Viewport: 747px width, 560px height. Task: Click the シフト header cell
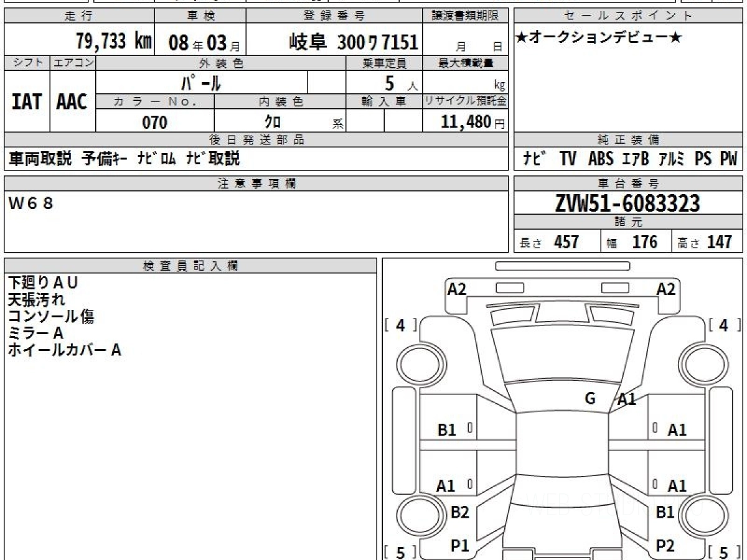click(27, 63)
